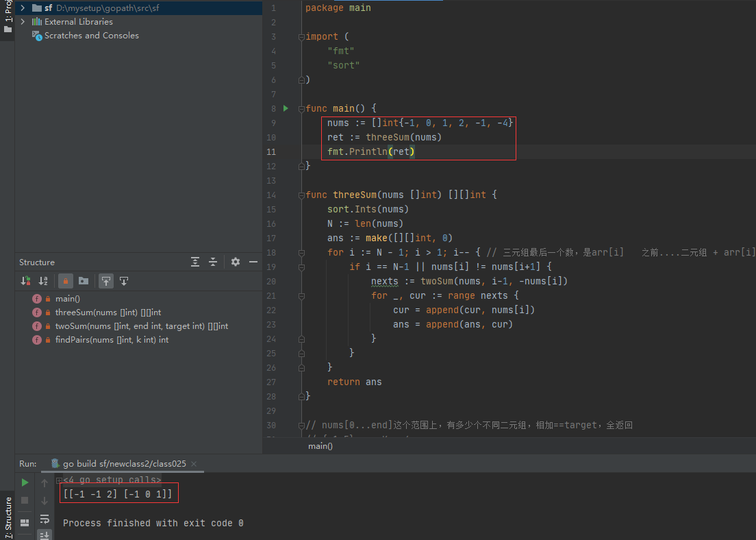Open the Z: Structure side tab
The image size is (756, 540).
pos(8,516)
